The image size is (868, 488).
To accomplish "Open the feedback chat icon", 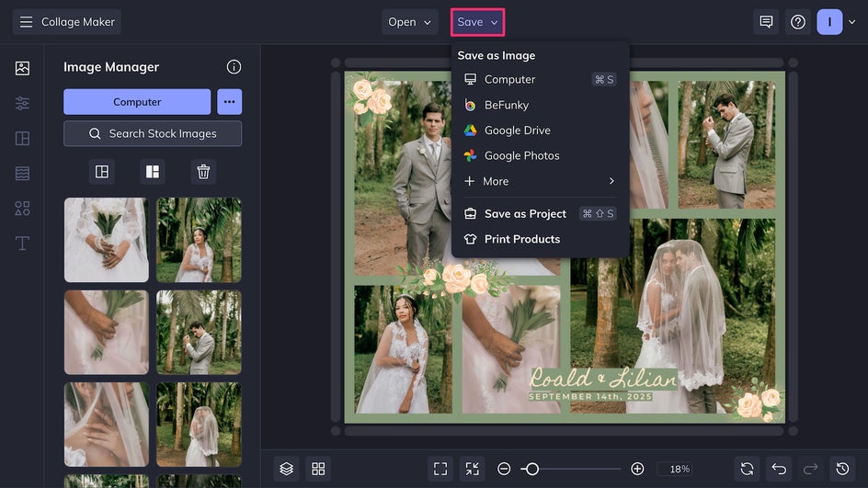I will [x=766, y=22].
